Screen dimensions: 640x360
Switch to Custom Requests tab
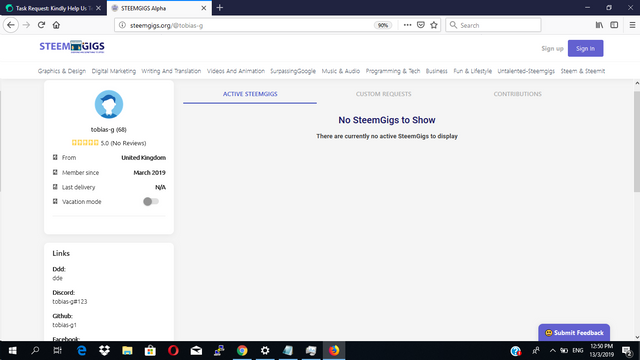point(383,94)
